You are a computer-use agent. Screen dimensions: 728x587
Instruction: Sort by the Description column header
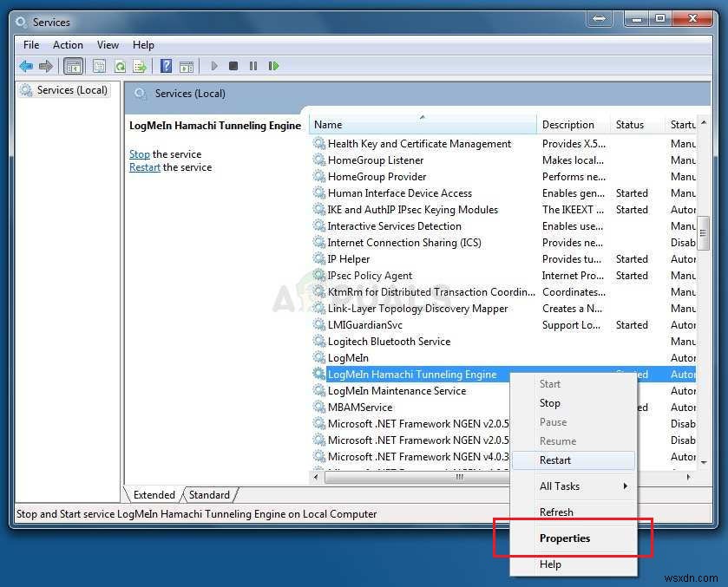tap(574, 124)
